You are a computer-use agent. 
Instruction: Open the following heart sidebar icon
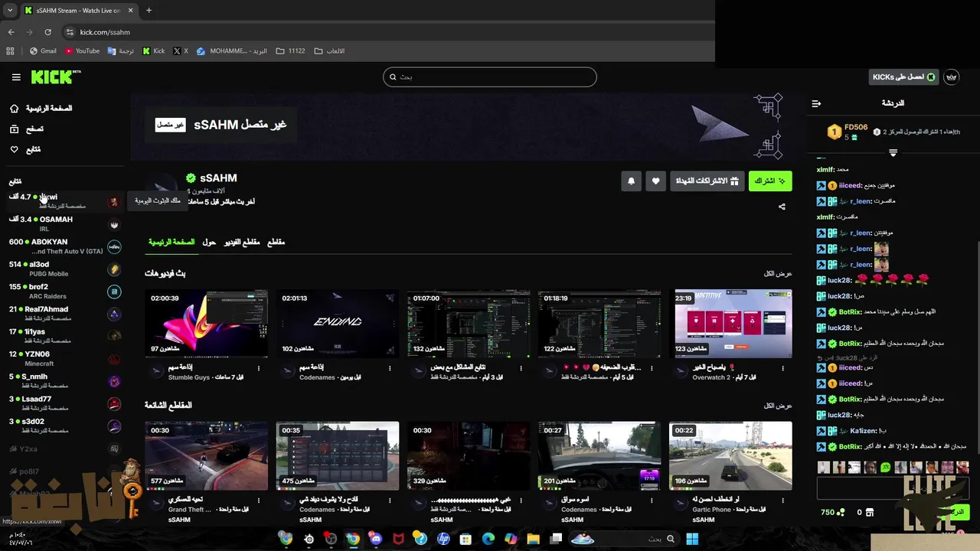[x=14, y=149]
